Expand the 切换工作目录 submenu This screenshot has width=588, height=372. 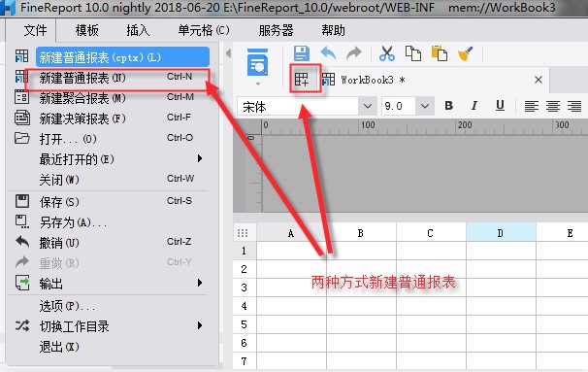tap(200, 325)
